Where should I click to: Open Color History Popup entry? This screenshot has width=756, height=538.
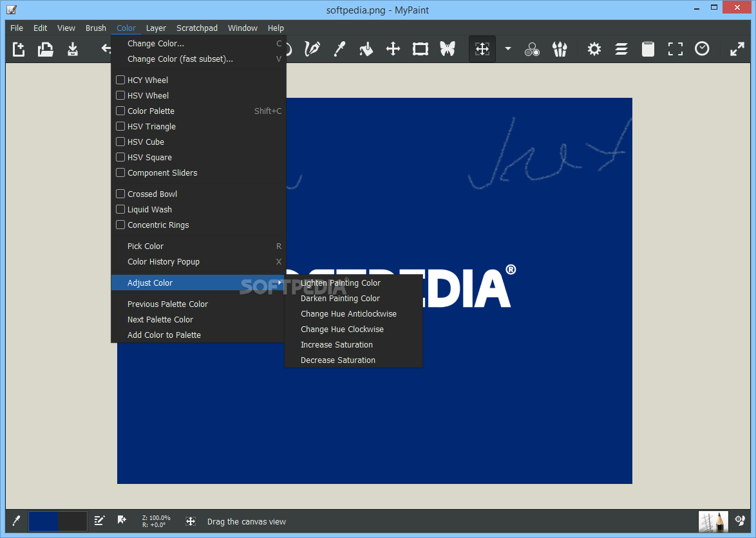[198, 261]
